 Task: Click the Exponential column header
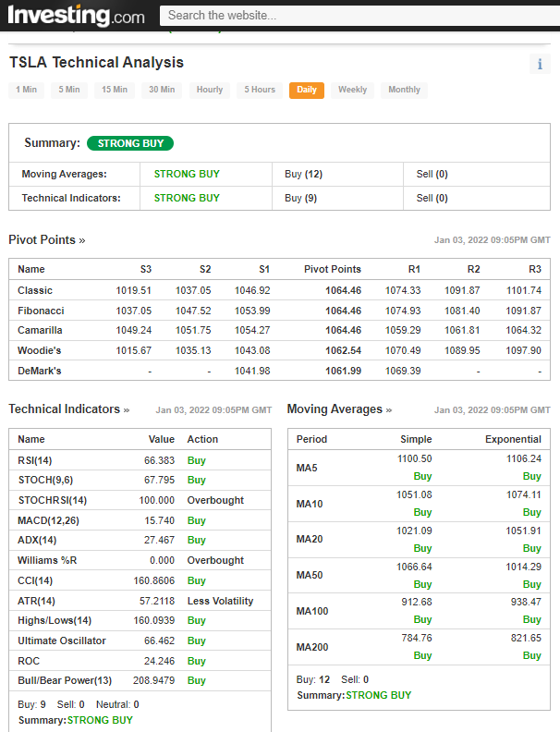click(x=514, y=439)
